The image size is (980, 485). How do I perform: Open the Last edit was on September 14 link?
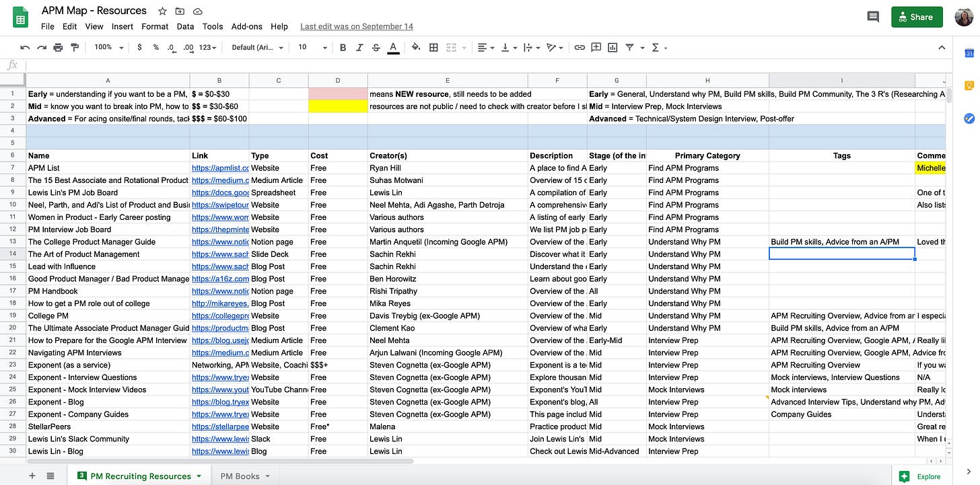pos(357,27)
